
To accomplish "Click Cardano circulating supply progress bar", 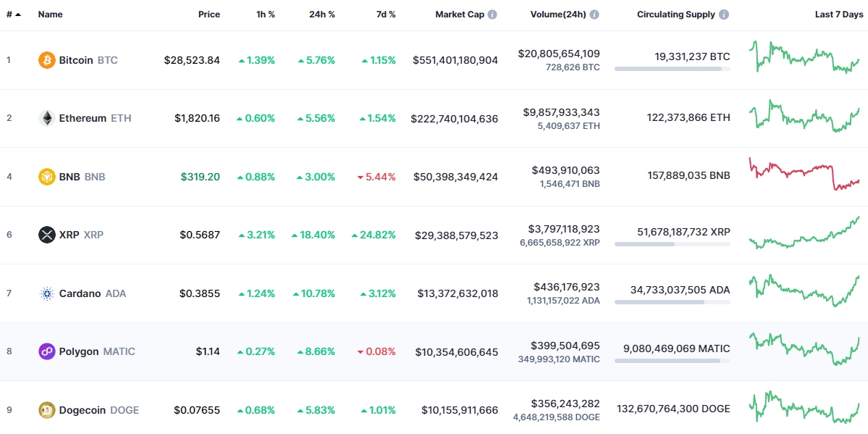I will (x=672, y=302).
